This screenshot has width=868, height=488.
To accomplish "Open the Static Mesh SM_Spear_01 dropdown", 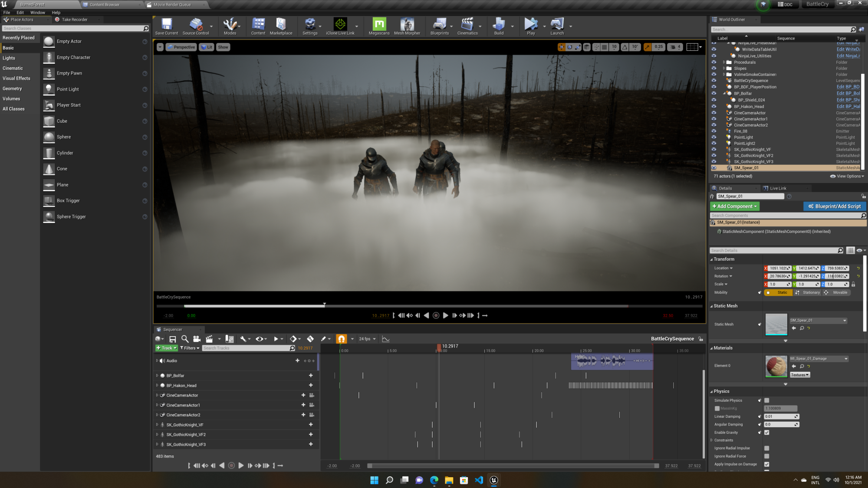I will click(x=819, y=321).
